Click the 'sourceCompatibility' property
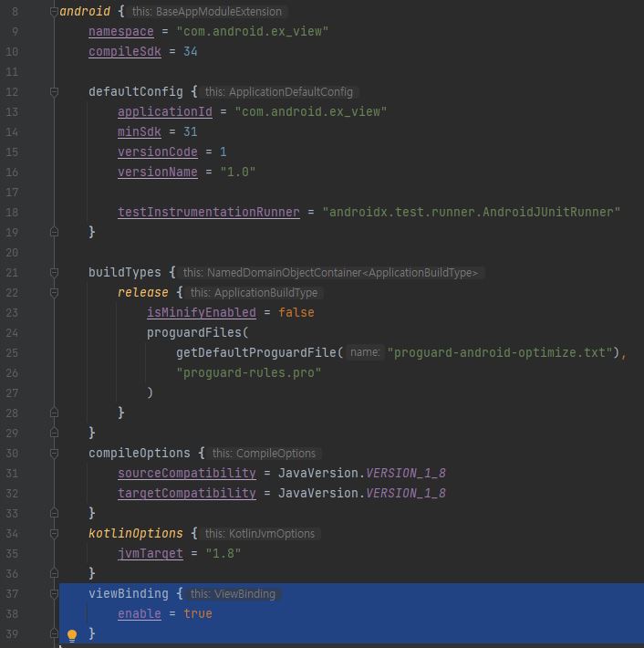 pos(187,473)
